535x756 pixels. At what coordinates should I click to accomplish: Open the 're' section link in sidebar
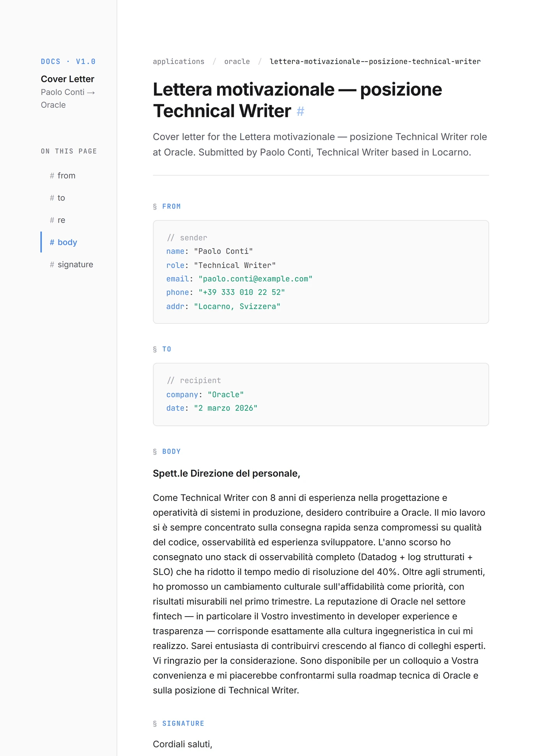coord(57,220)
